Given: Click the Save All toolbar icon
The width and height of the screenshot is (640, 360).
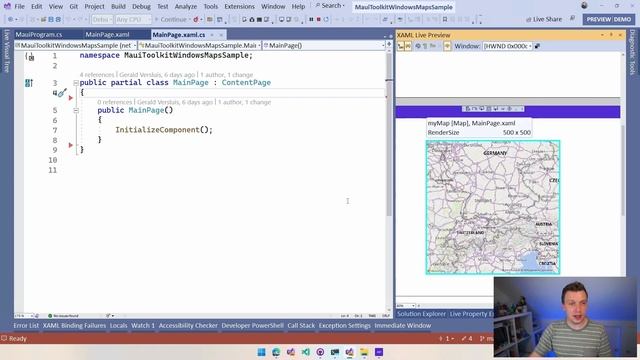Looking at the screenshot, I should [58, 19].
